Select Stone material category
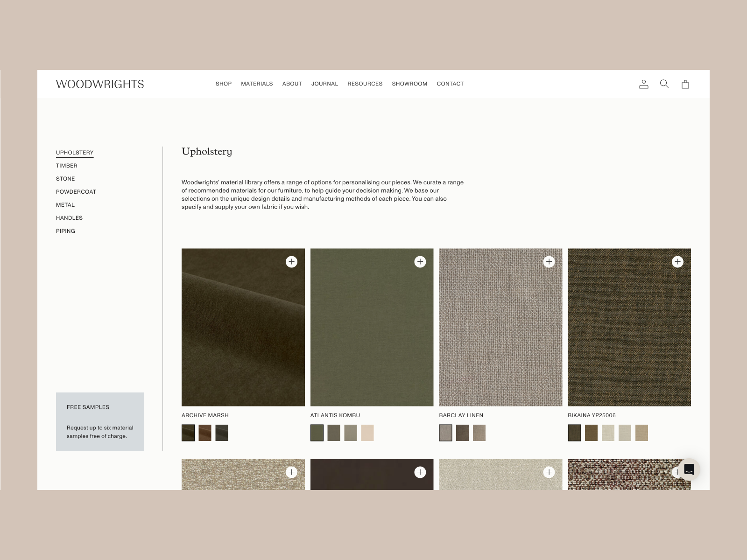This screenshot has width=747, height=560. [65, 179]
